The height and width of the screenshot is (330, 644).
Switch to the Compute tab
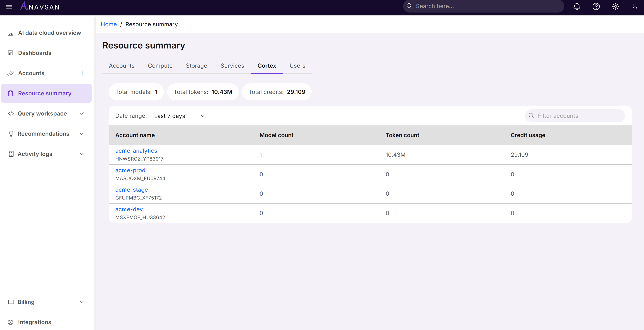point(160,66)
